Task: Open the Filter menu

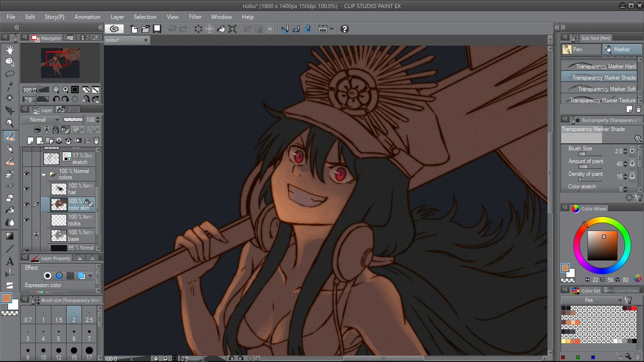Action: tap(195, 17)
